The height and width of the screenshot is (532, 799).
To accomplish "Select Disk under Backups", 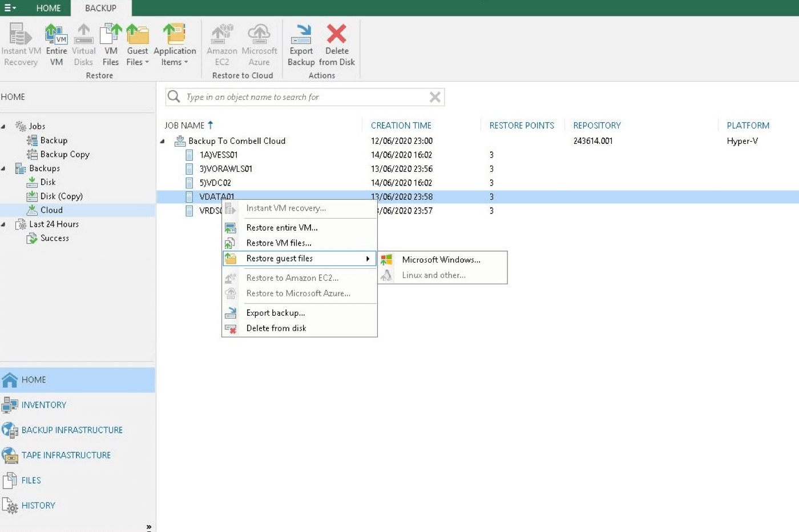I will coord(48,182).
